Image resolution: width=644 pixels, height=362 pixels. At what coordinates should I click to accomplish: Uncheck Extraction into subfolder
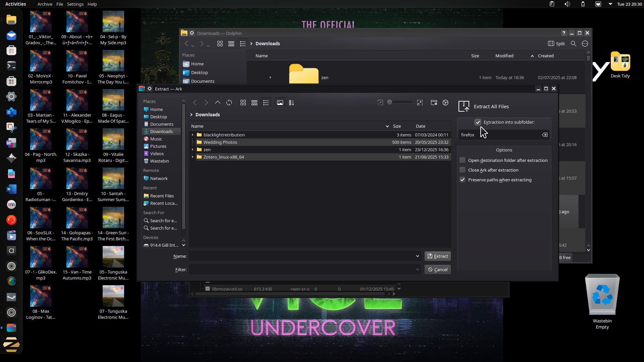tap(478, 122)
